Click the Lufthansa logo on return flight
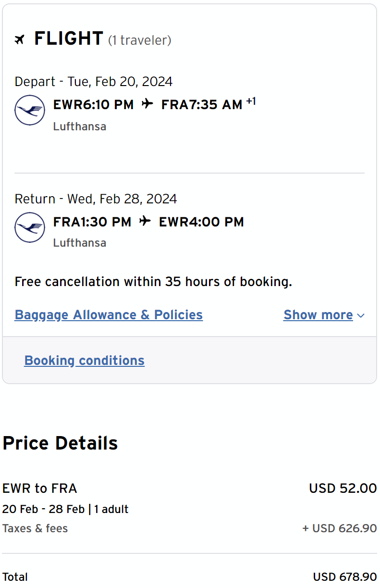The height and width of the screenshot is (588, 380). click(30, 227)
